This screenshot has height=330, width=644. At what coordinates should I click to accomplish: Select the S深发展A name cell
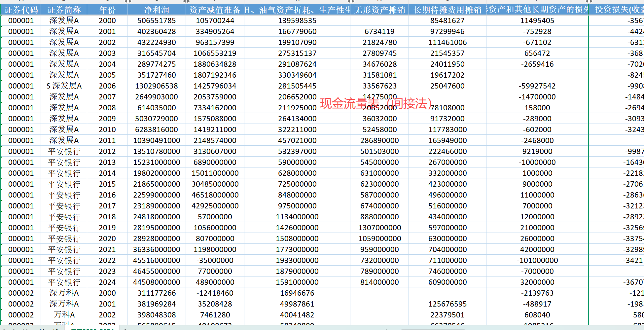point(64,86)
